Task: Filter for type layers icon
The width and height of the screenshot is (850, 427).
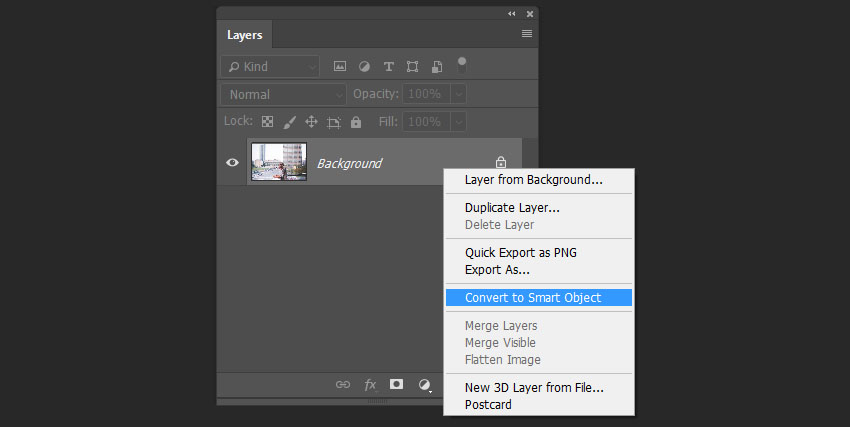Action: click(x=389, y=66)
